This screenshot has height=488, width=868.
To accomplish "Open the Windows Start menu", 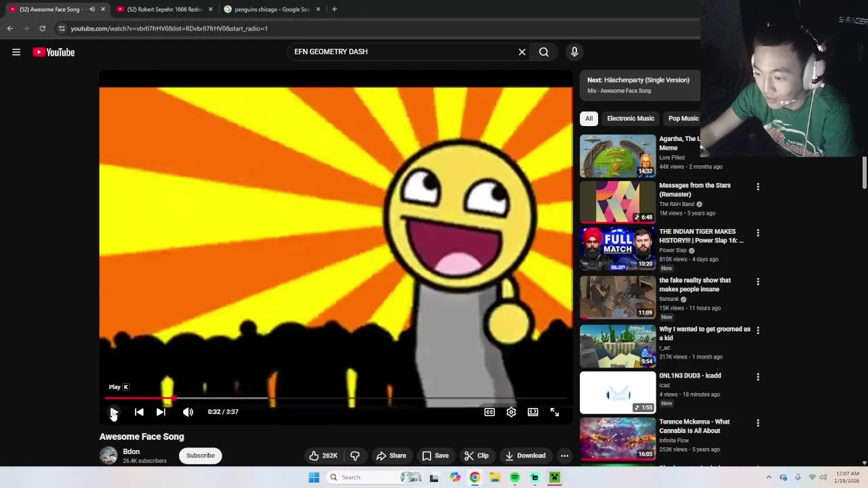I will click(314, 477).
